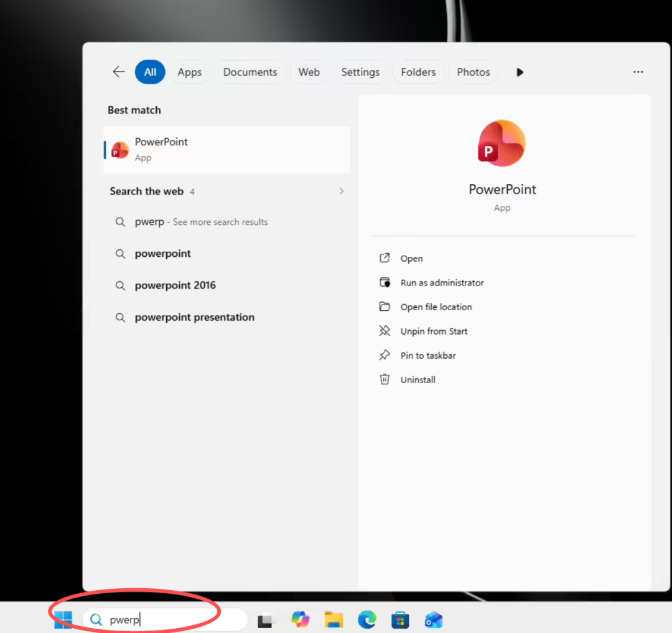This screenshot has width=672, height=633.
Task: Select the All filter tab
Action: pos(150,72)
